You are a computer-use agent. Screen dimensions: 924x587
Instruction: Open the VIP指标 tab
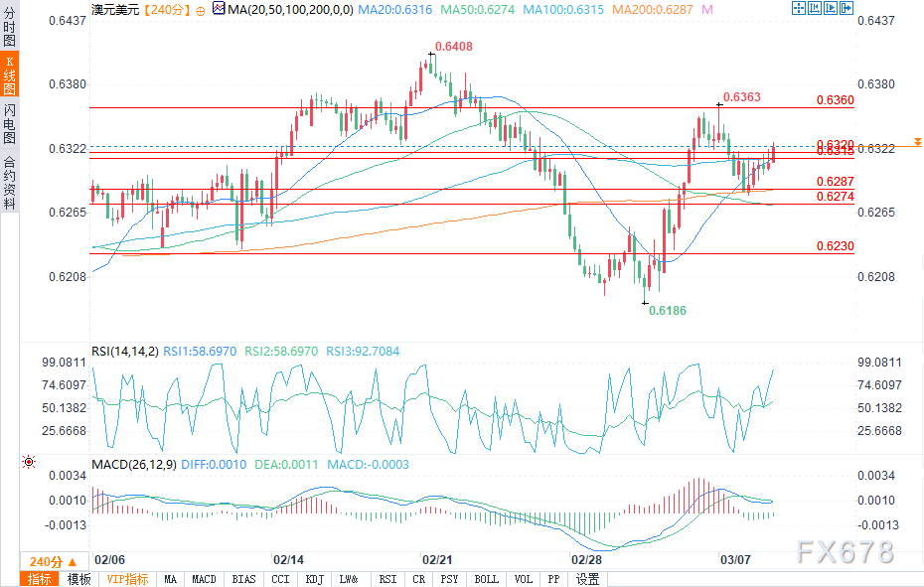click(x=128, y=579)
